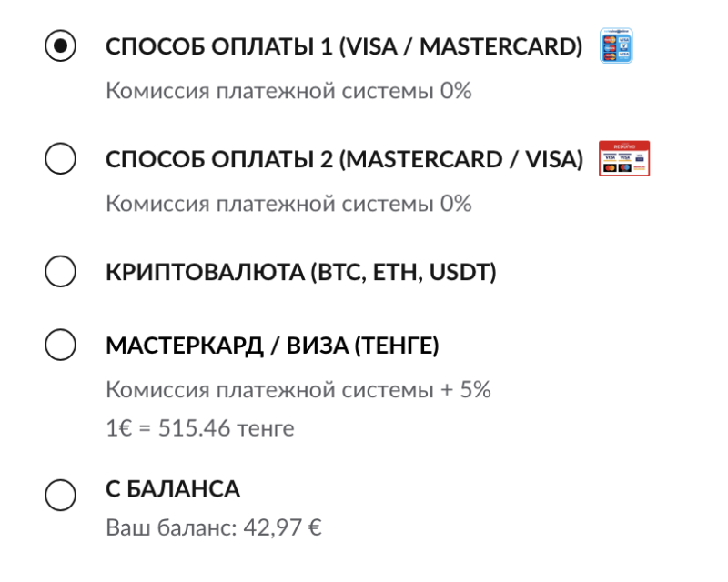
Task: Select the СПОСОБ ОПЛАТЫ 2 radio button
Action: 60,159
